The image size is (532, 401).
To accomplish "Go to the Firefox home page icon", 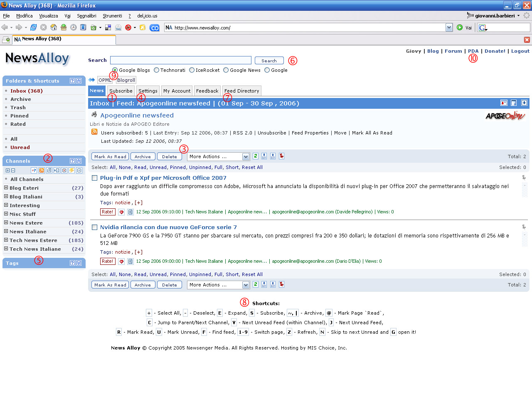I will (x=53, y=27).
